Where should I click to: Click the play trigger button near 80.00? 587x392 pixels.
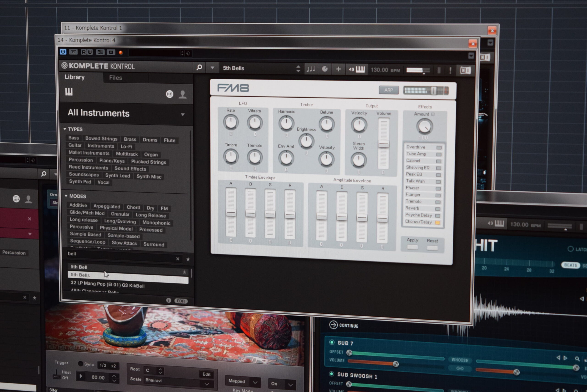[x=80, y=376]
